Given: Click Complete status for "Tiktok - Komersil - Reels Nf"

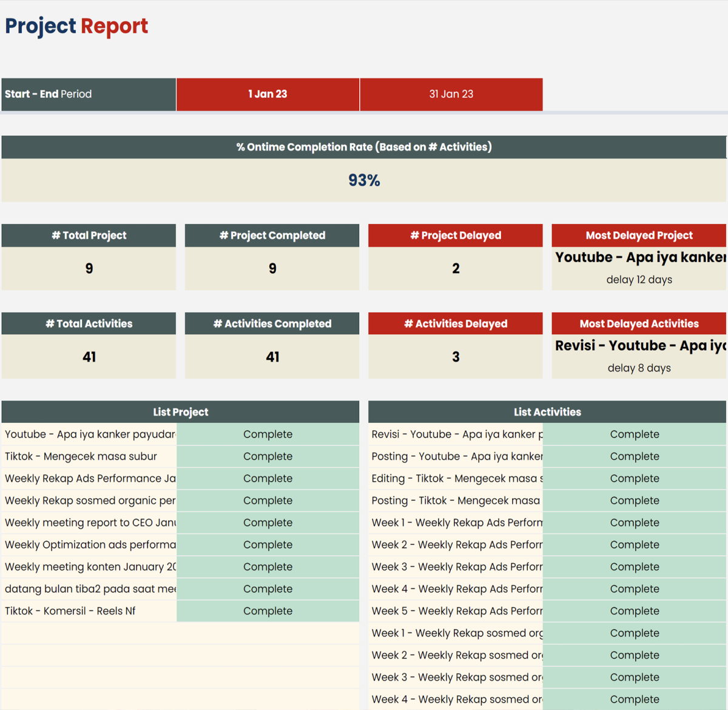Looking at the screenshot, I should click(x=268, y=611).
